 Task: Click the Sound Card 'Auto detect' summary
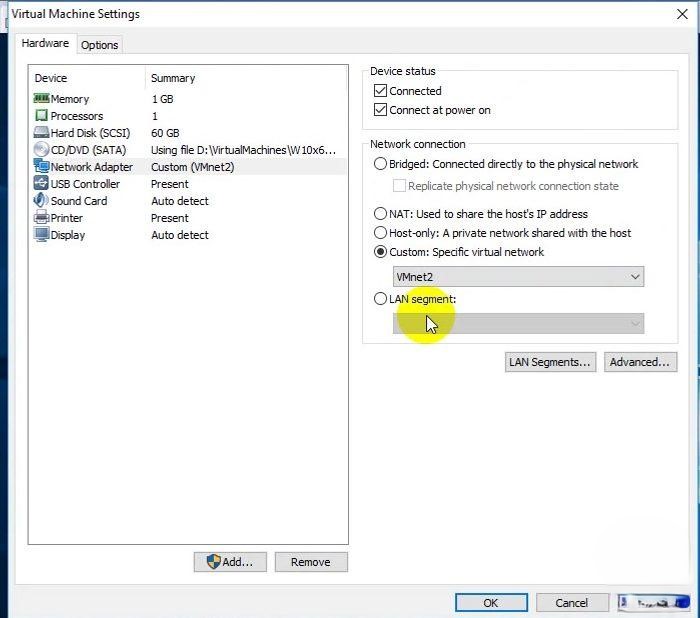pos(180,201)
